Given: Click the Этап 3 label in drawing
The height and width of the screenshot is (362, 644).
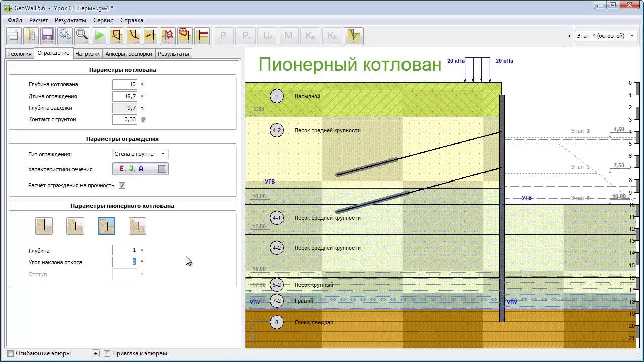Looking at the screenshot, I should tap(580, 167).
